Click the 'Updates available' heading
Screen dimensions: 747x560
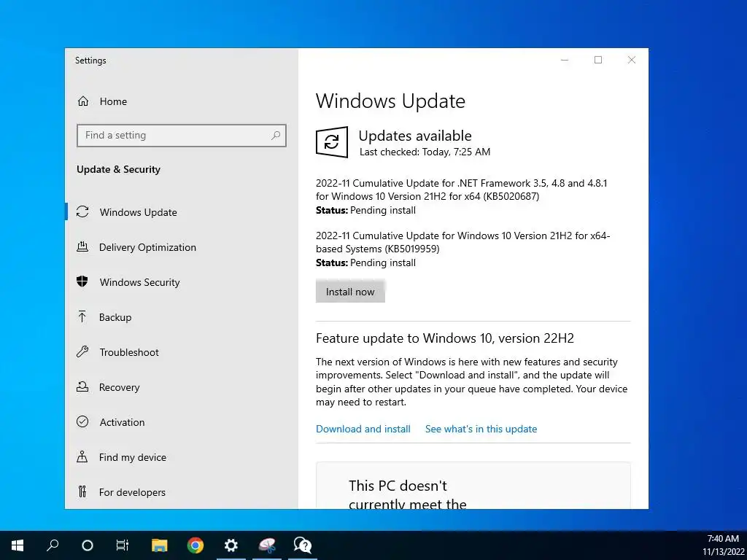tap(415, 136)
